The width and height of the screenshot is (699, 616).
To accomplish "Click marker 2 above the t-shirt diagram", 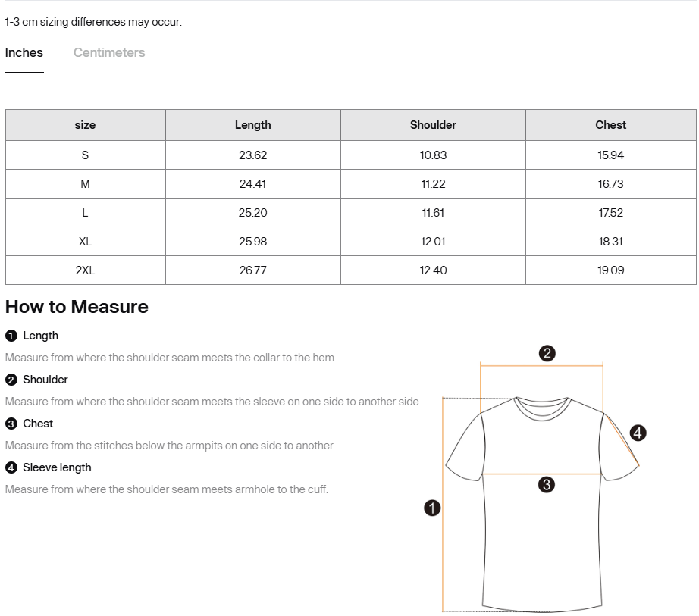I will [547, 353].
